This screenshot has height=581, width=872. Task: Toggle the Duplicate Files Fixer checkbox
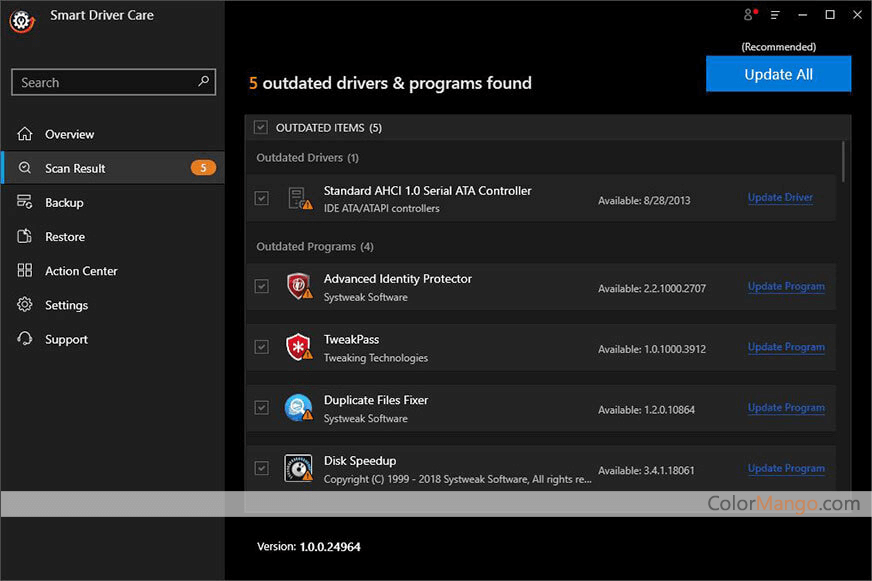pos(261,408)
